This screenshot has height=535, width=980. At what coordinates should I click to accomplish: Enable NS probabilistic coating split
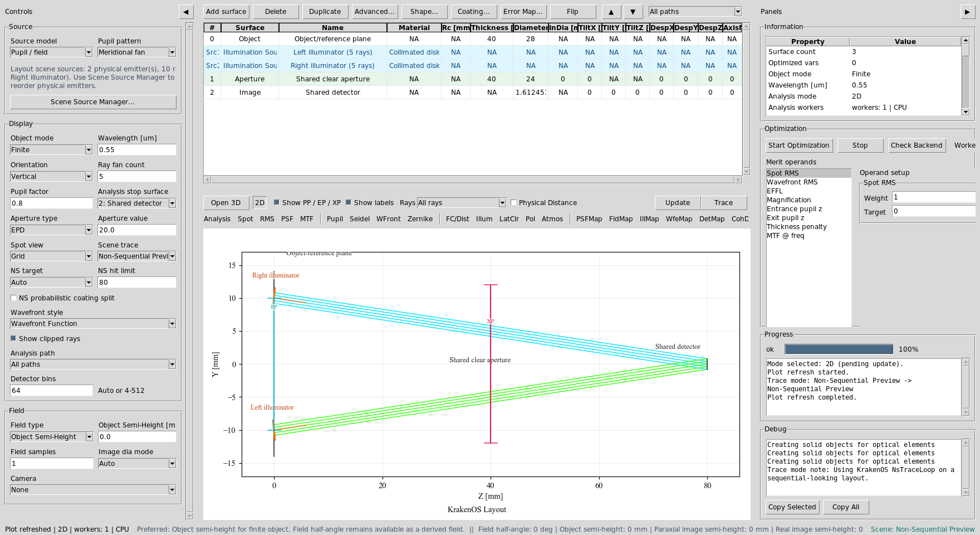point(14,298)
